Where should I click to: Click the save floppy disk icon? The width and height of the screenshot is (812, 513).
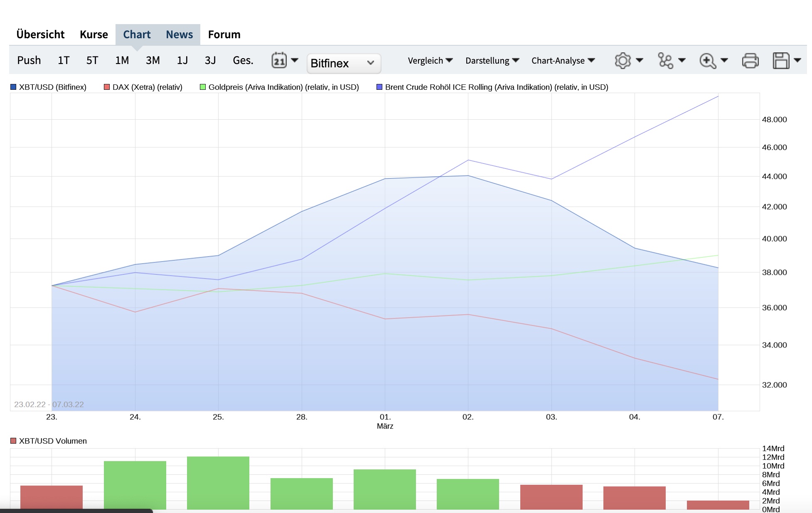[x=781, y=61]
